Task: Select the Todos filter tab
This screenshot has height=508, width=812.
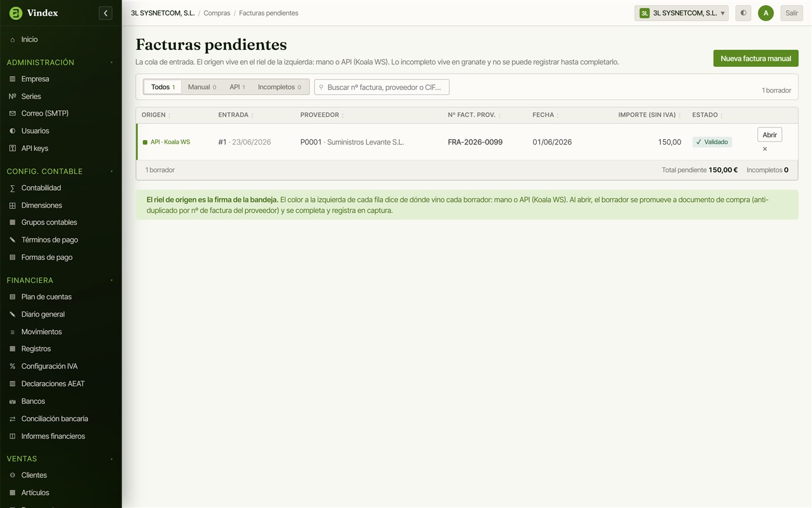Action: coord(163,87)
